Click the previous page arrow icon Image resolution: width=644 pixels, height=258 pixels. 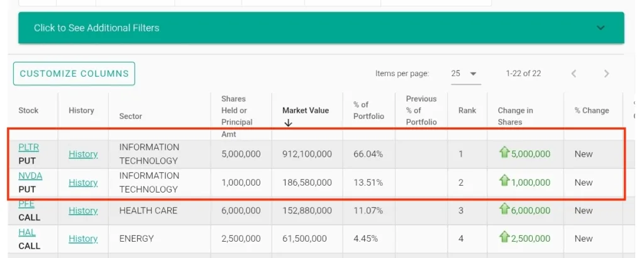click(x=574, y=74)
